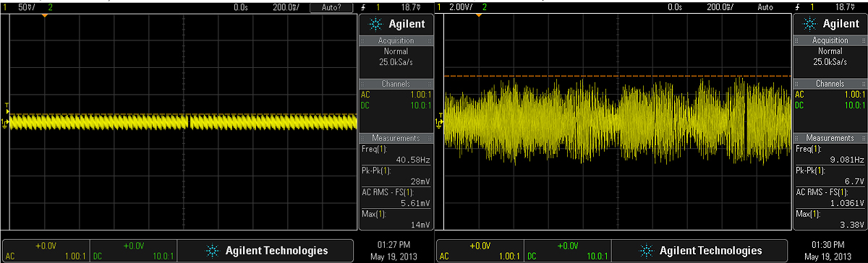Click DC 10.0:1 channel row in left Channels panel
The image size is (868, 263).
pyautogui.click(x=396, y=105)
